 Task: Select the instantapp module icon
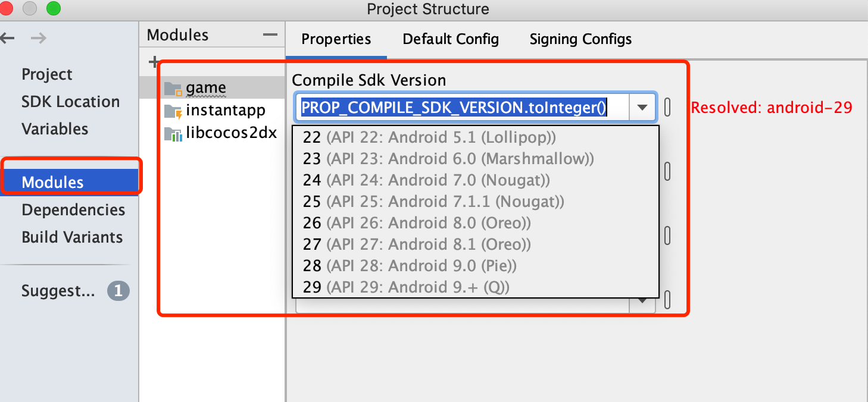click(173, 111)
